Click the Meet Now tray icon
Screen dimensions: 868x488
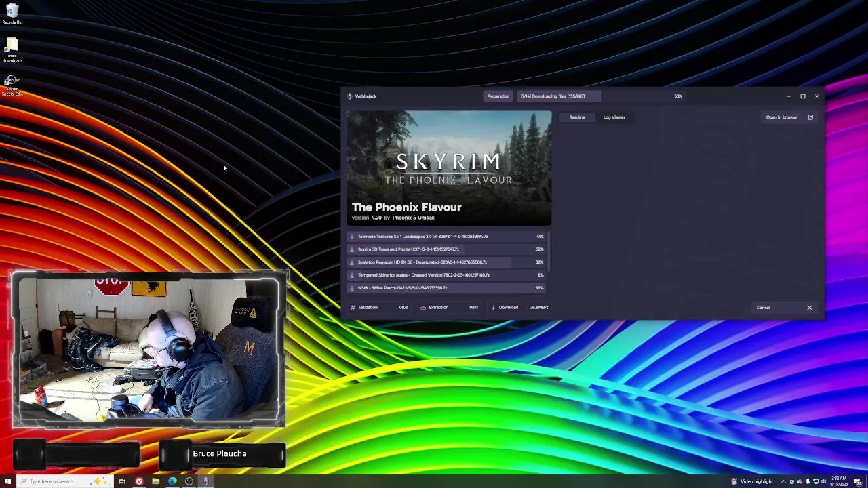pyautogui.click(x=792, y=481)
